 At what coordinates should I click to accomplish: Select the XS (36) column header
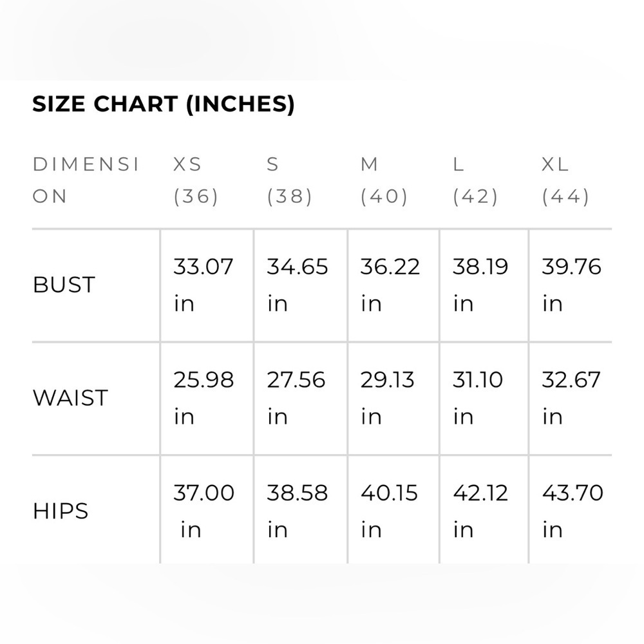click(x=196, y=180)
